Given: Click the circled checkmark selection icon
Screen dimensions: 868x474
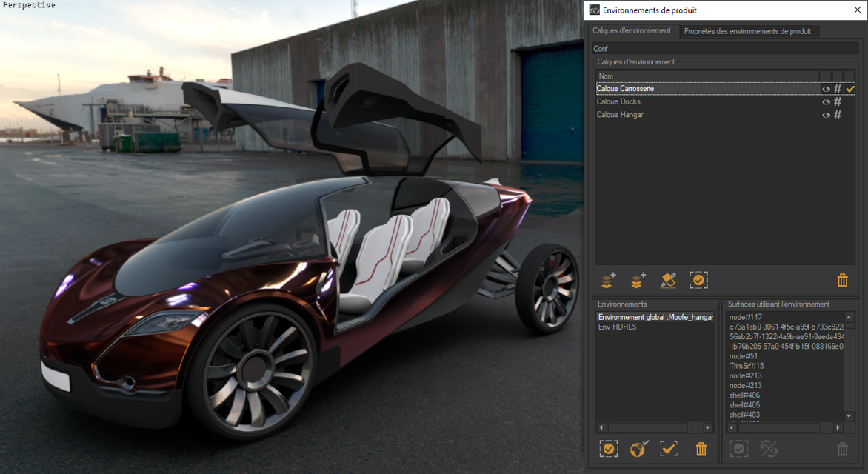Looking at the screenshot, I should pos(698,280).
